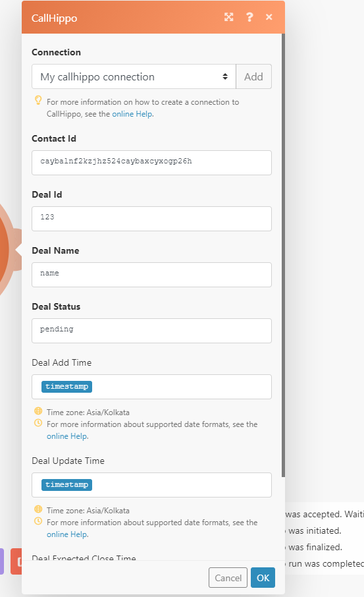Image resolution: width=364 pixels, height=597 pixels.
Task: Click the Deal Name label
Action: [x=55, y=250]
